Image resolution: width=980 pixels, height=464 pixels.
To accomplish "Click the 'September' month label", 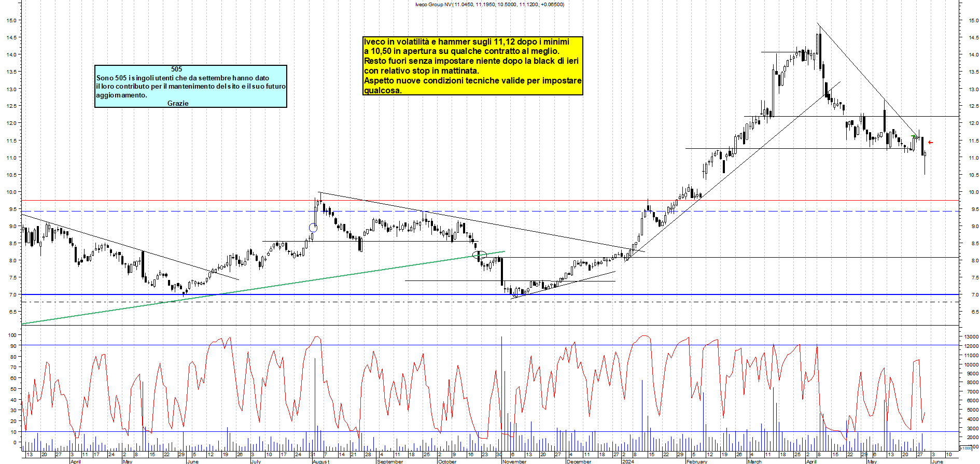I will pos(390,461).
